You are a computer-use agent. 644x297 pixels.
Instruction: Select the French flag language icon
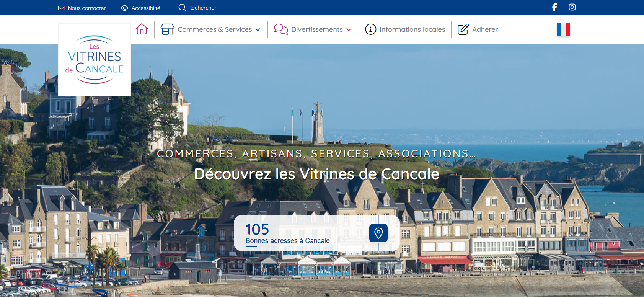pyautogui.click(x=563, y=29)
